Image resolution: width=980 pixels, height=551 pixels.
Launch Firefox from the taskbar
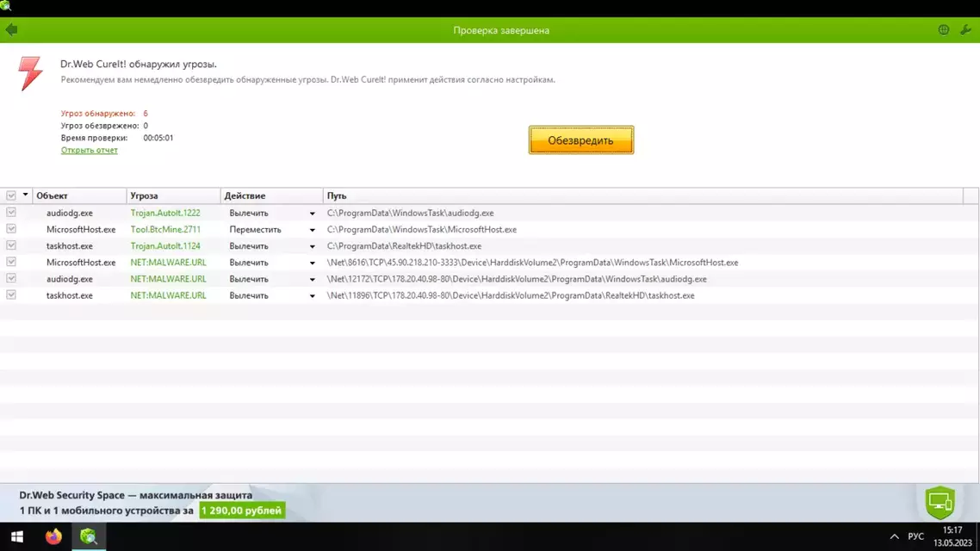(53, 536)
